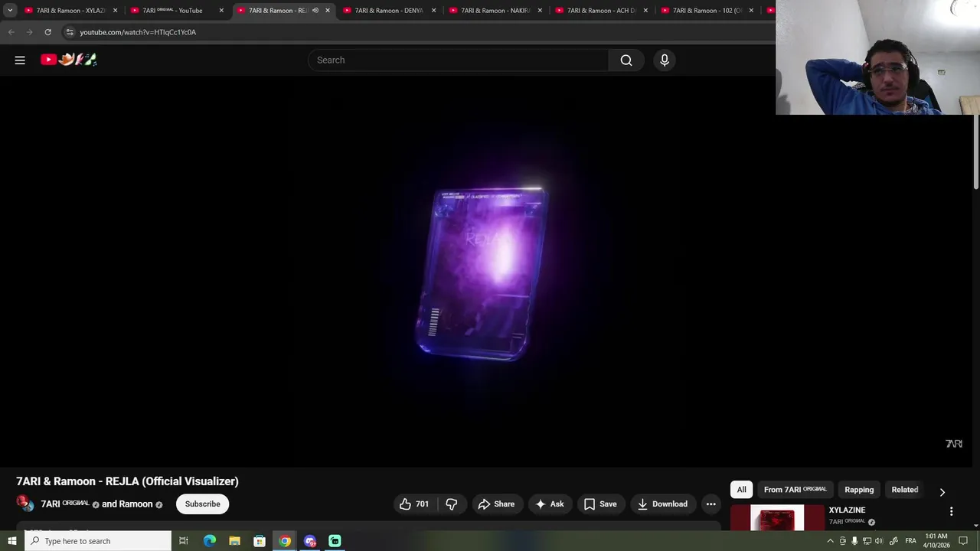Image resolution: width=980 pixels, height=551 pixels.
Task: Click the 7ARI channel watermark in player
Action: click(x=954, y=444)
